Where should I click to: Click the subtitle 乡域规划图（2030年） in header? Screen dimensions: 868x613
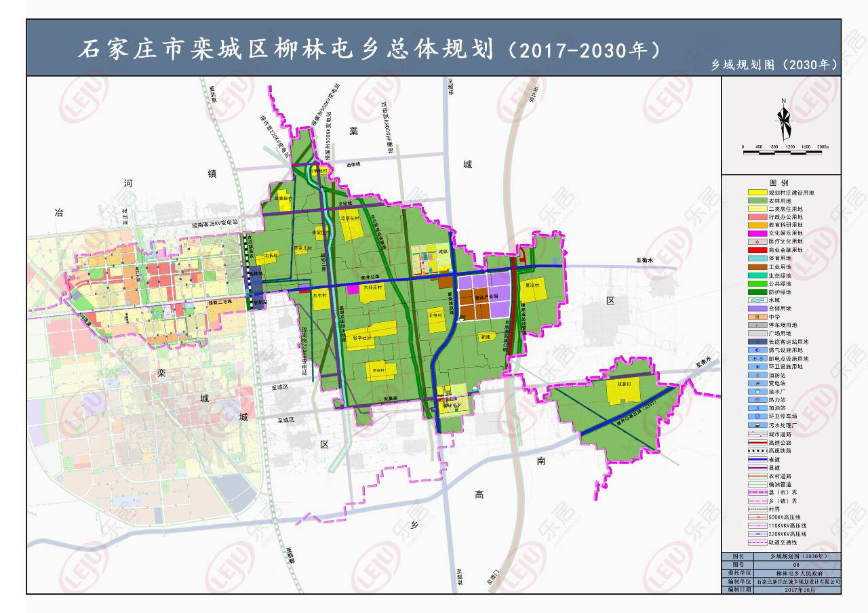click(x=774, y=65)
